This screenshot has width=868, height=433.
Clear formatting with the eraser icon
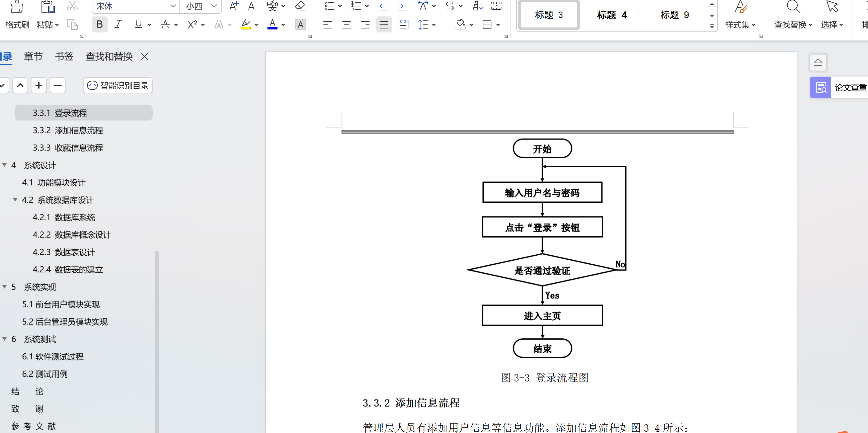coord(300,6)
